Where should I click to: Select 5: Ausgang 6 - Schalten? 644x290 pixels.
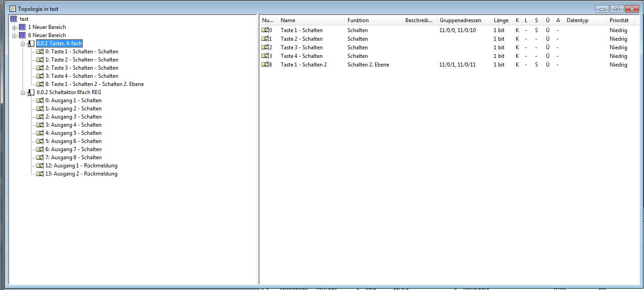[x=73, y=141]
